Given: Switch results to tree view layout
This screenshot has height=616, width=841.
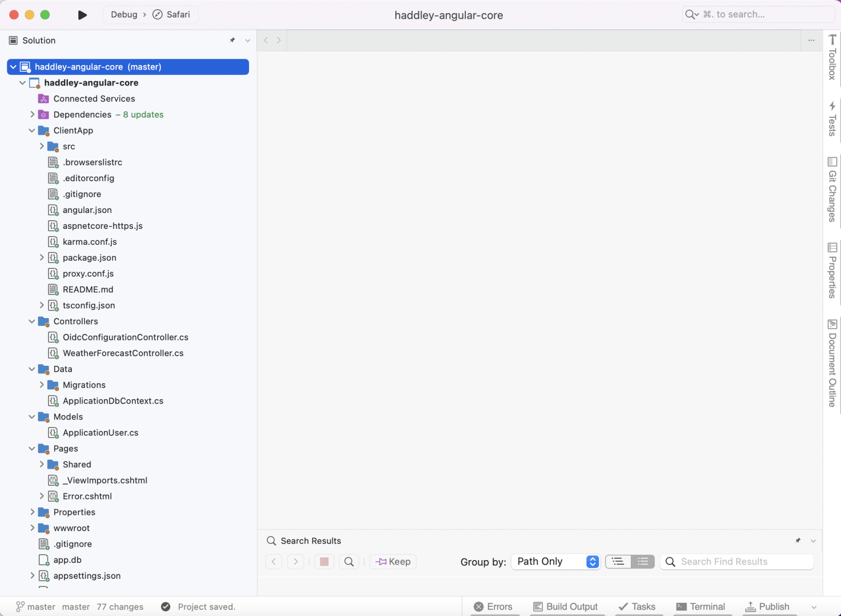Looking at the screenshot, I should [618, 561].
